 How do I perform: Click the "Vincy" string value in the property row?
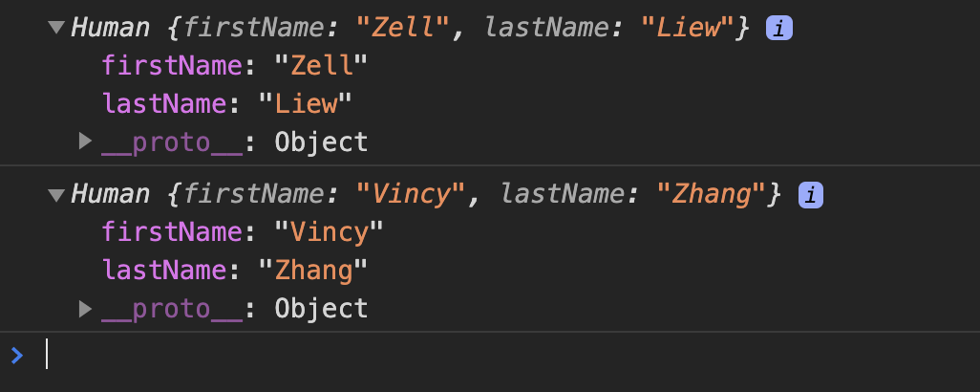(329, 232)
